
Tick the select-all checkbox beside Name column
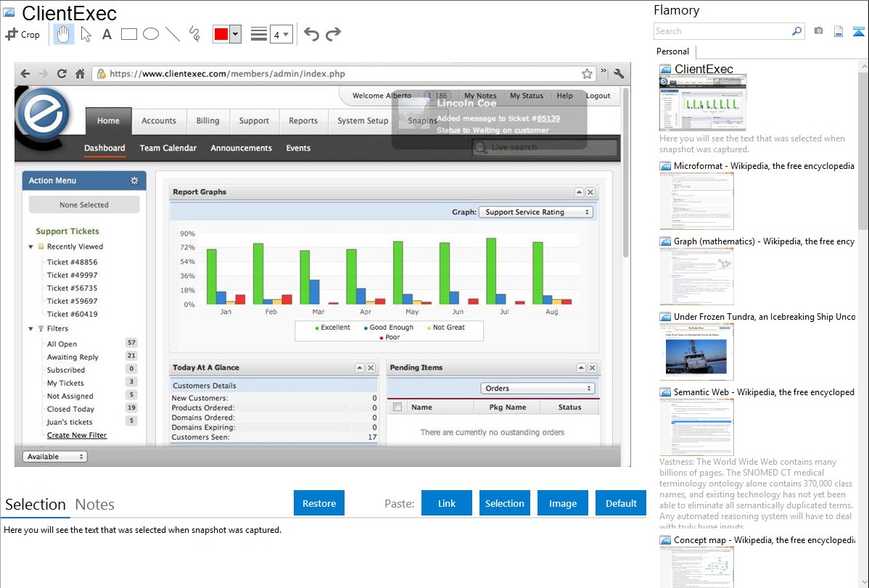pyautogui.click(x=398, y=407)
